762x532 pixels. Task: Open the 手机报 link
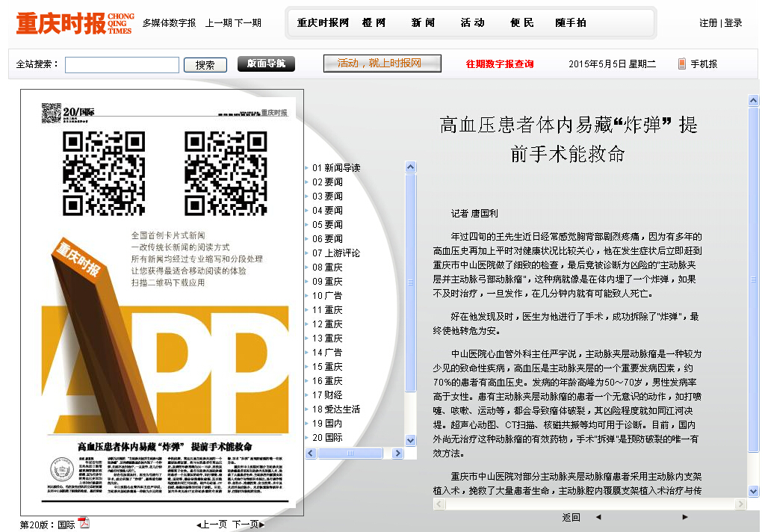pyautogui.click(x=704, y=64)
